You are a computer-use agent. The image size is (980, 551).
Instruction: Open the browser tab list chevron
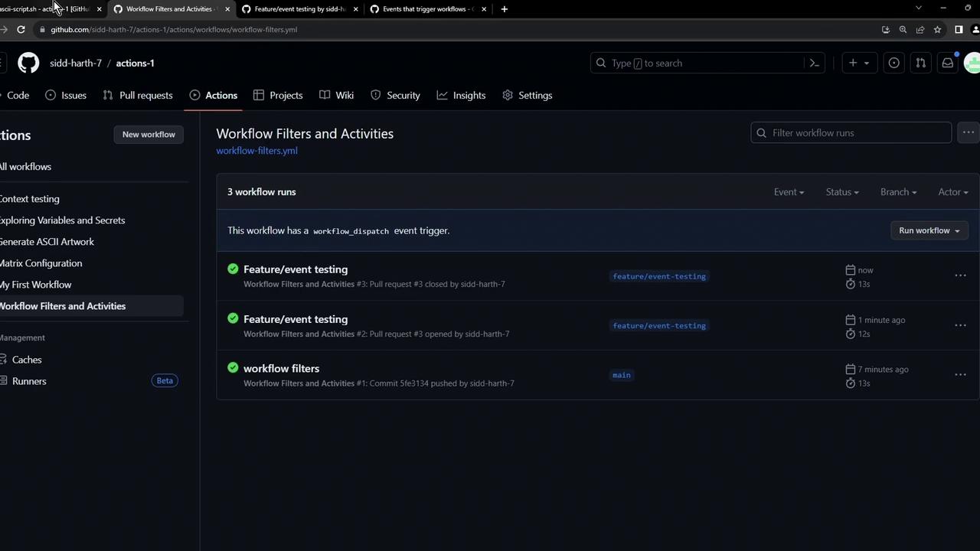pos(919,8)
